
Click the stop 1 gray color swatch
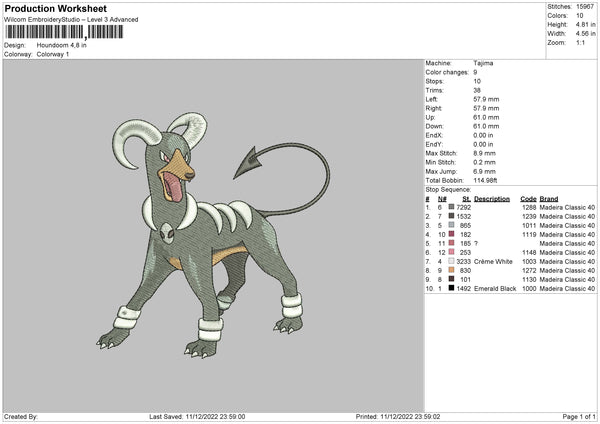(x=452, y=207)
